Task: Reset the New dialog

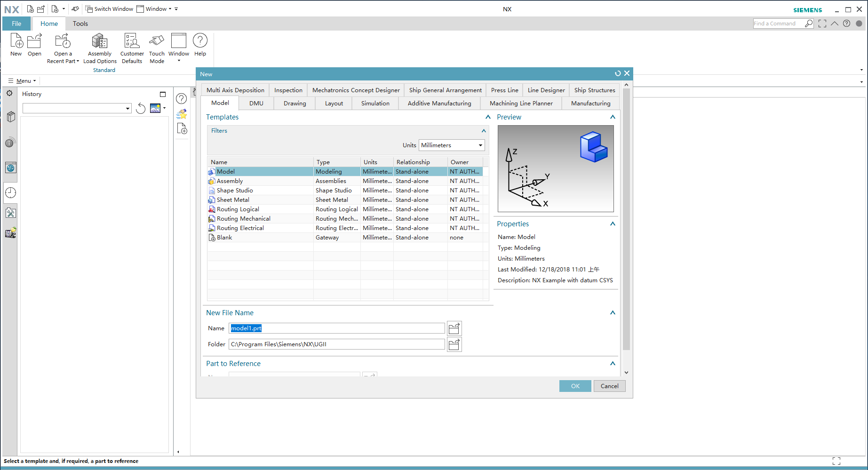Action: 618,73
